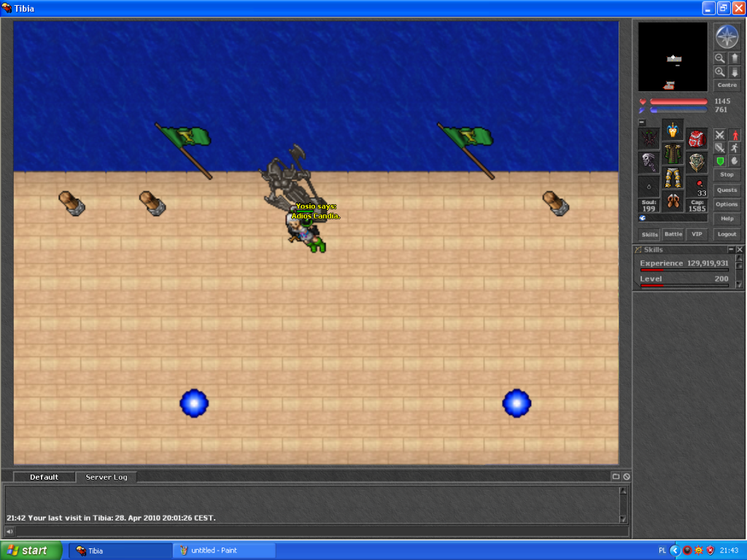This screenshot has width=747, height=560.
Task: Click the chat text input field
Action: pos(322,532)
